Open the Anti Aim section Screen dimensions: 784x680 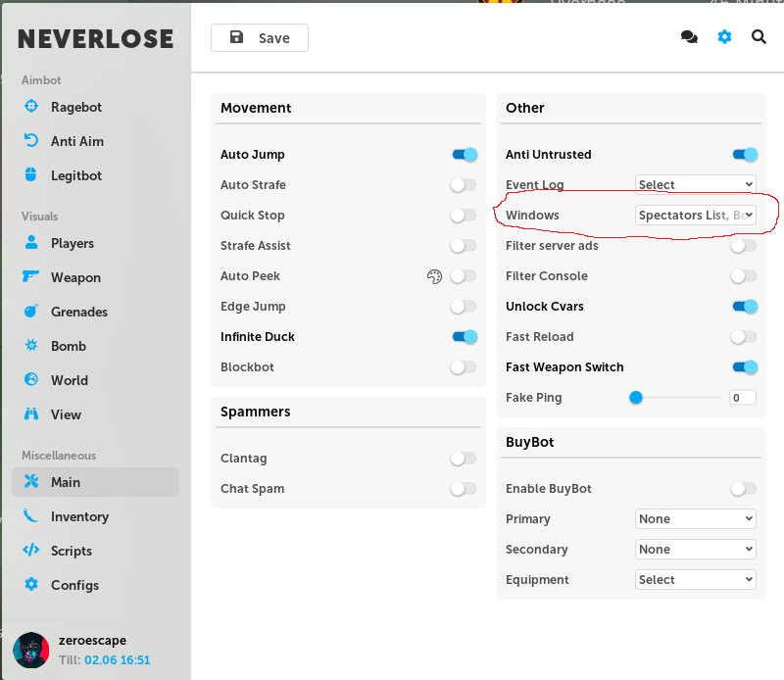point(95,141)
